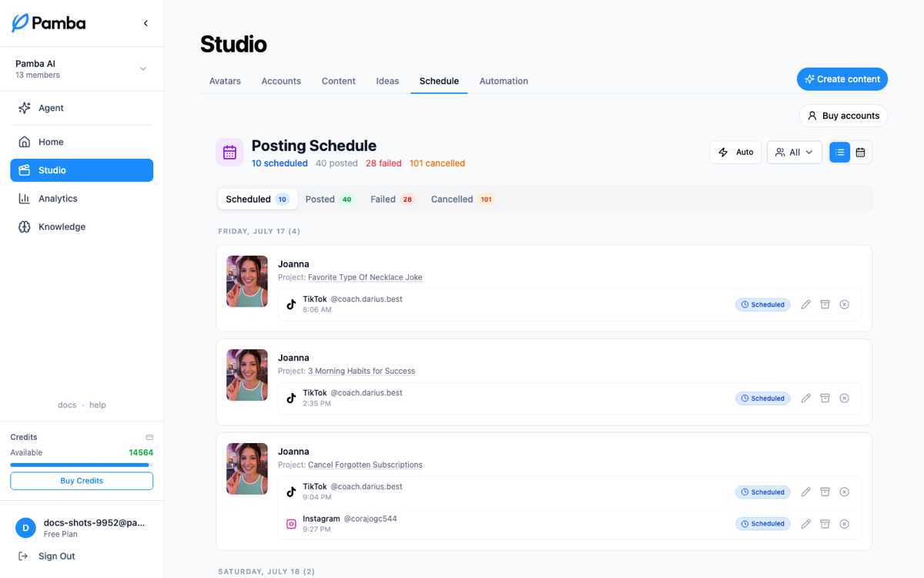
Task: Click the Create content button
Action: point(842,79)
